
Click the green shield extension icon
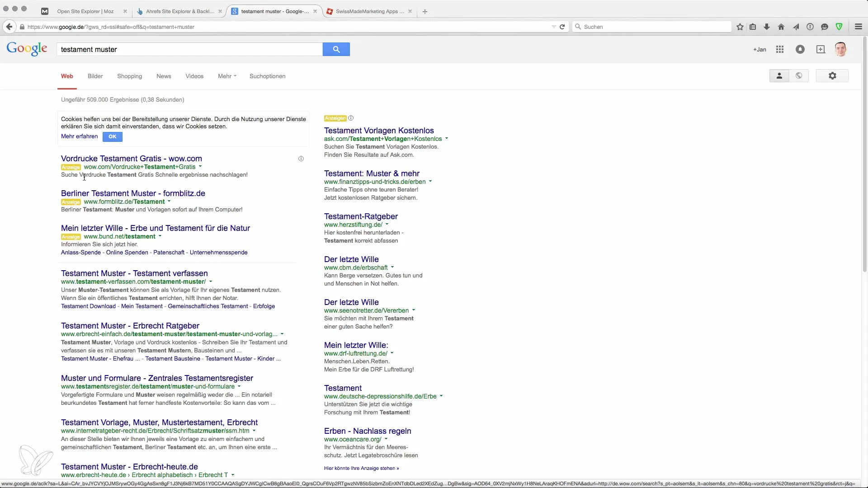click(840, 27)
